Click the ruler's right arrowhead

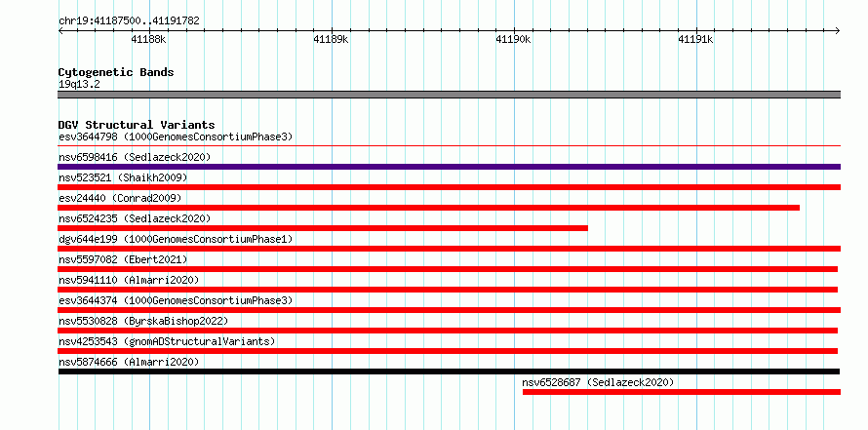point(838,30)
